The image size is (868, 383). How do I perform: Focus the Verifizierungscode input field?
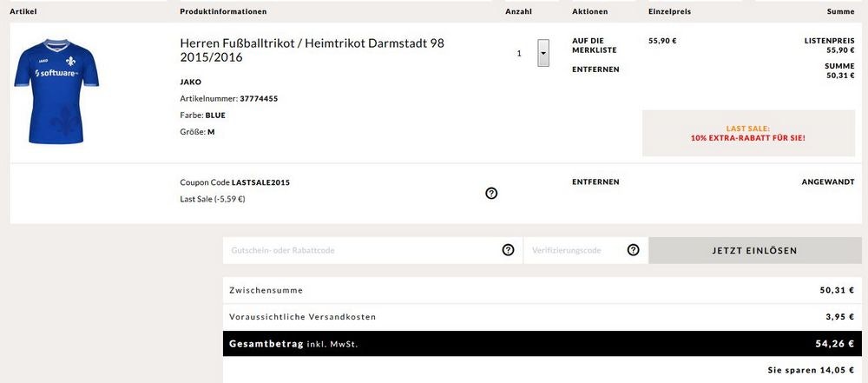tap(573, 250)
